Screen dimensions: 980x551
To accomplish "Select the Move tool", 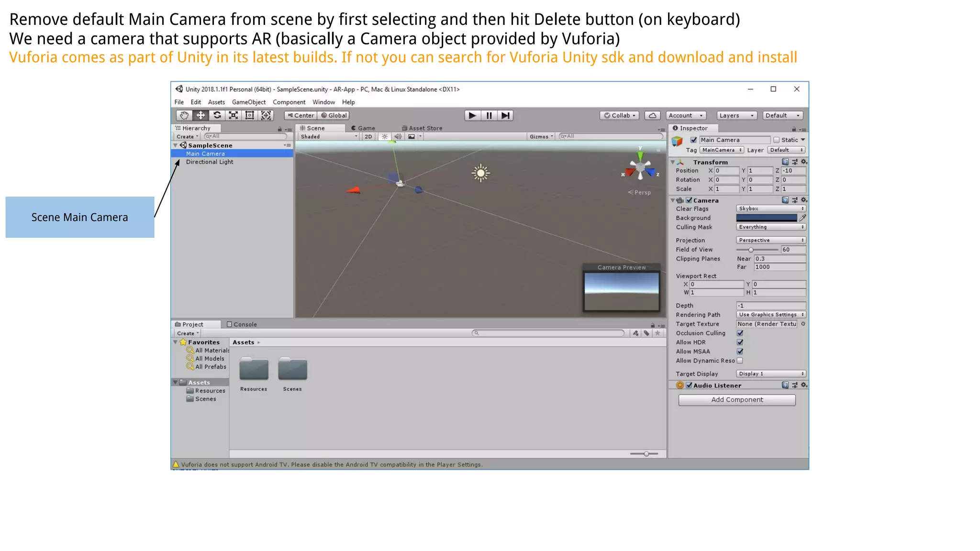I will click(200, 115).
